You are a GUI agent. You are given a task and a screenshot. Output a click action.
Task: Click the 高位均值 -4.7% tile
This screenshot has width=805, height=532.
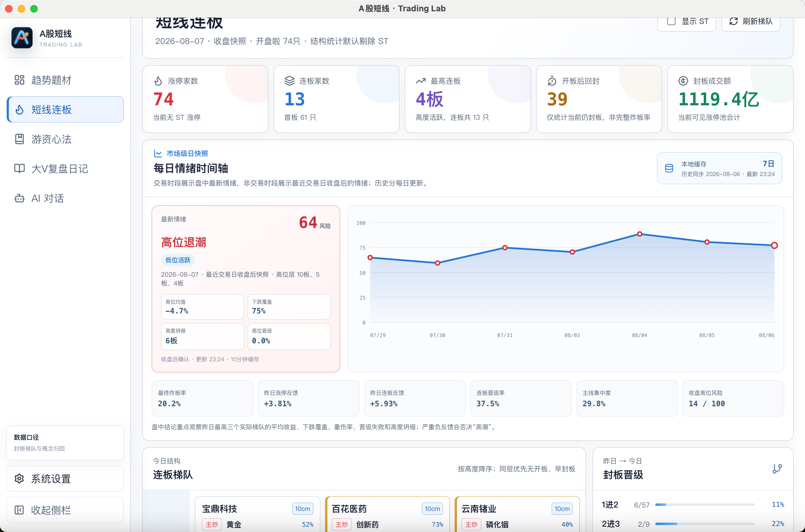click(203, 307)
